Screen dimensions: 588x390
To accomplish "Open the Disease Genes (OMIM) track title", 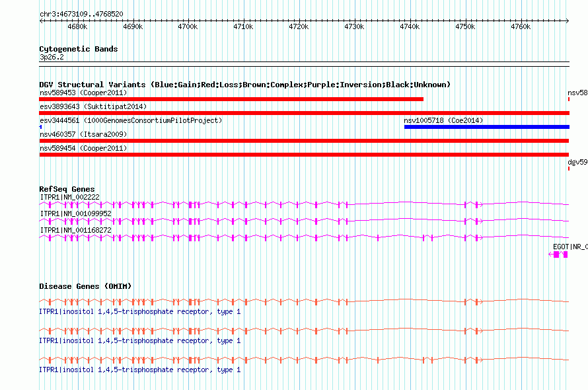I will (x=85, y=286).
